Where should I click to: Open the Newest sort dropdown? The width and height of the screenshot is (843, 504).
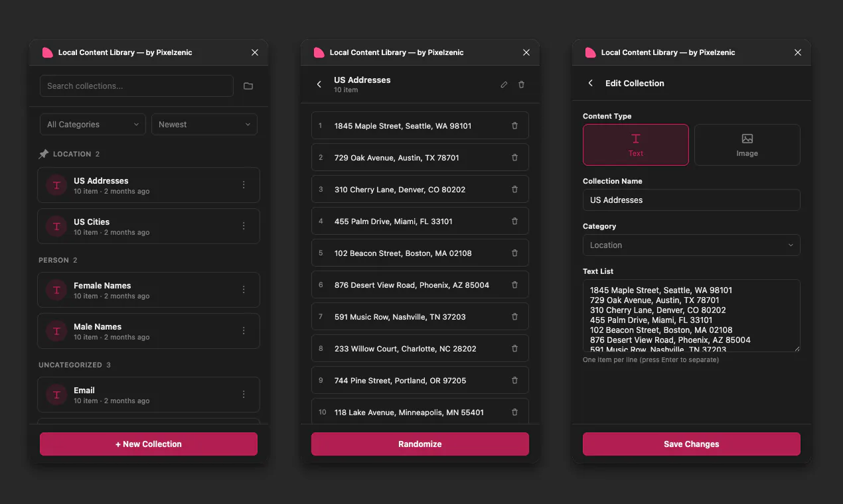coord(204,125)
